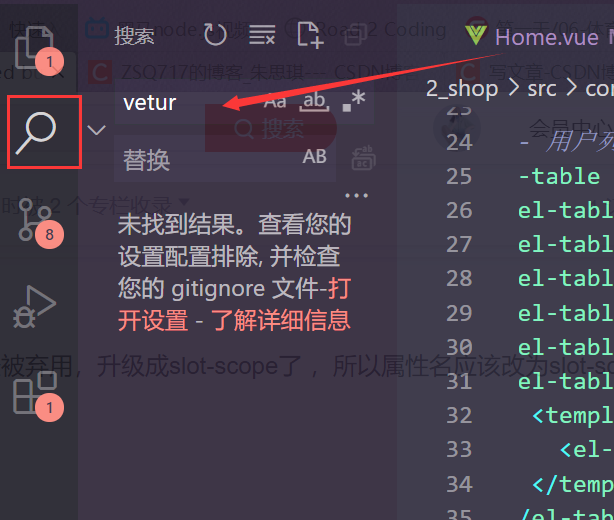Switch to the Home.vue editor tab
Image resolution: width=614 pixels, height=520 pixels.
point(547,38)
